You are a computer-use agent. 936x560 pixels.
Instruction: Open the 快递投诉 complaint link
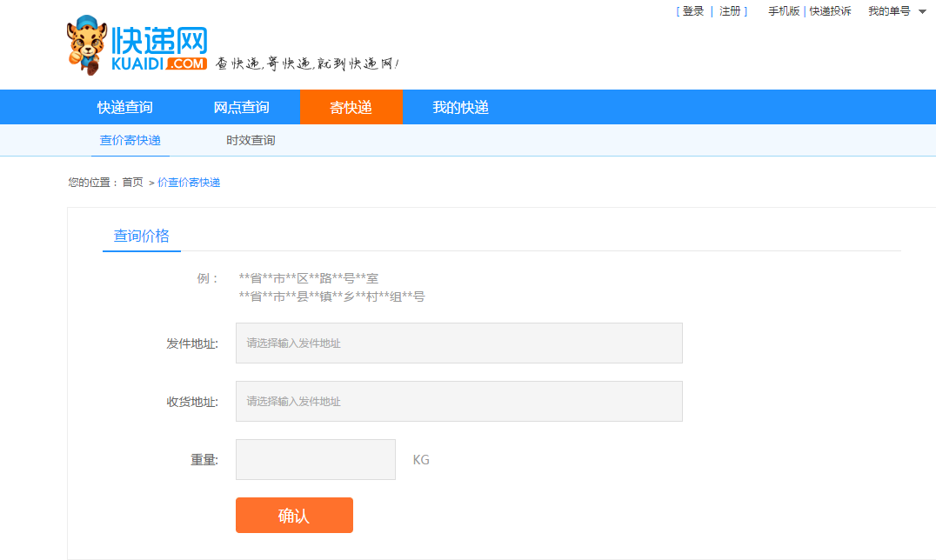830,11
